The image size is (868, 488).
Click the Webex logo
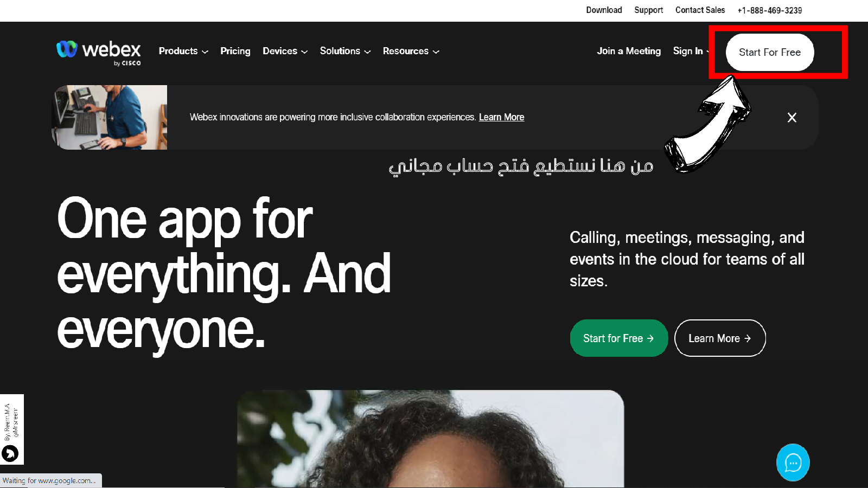(x=98, y=53)
